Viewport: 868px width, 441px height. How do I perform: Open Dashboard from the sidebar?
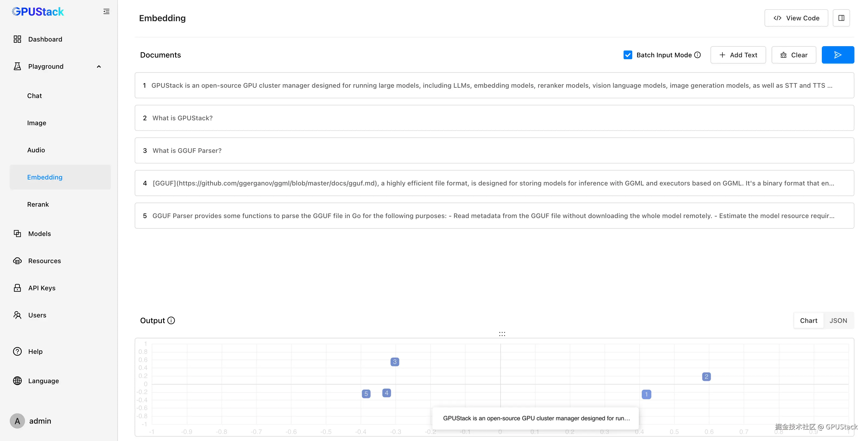(45, 39)
